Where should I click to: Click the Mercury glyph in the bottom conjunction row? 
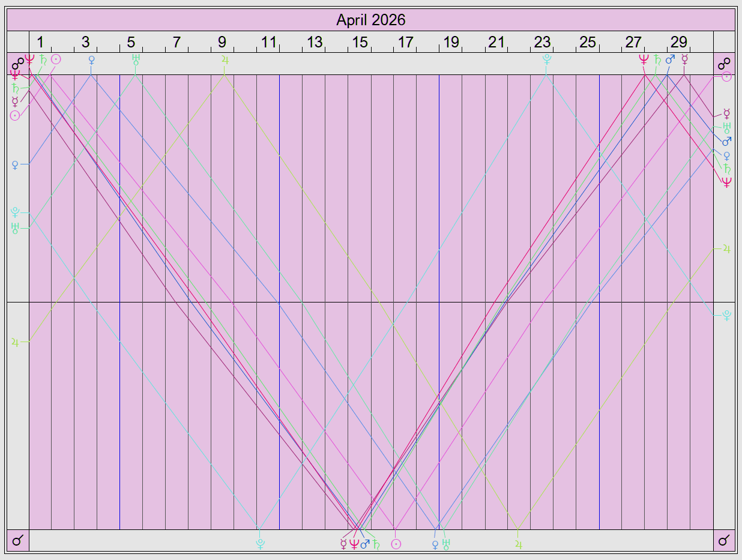click(343, 544)
